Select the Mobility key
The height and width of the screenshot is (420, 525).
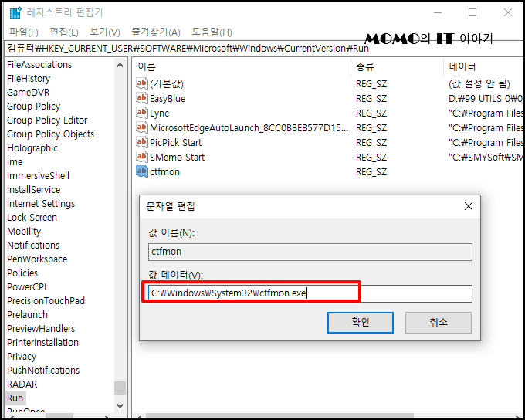click(x=24, y=232)
